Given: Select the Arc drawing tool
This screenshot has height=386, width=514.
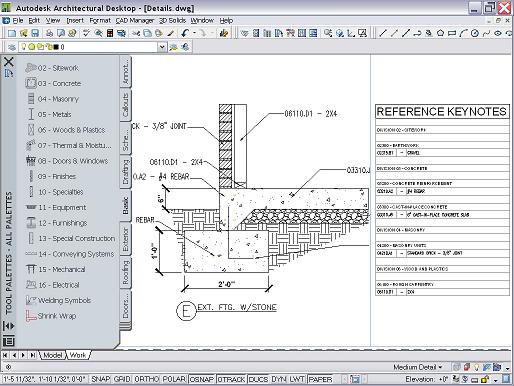Looking at the screenshot, I should point(463,33).
